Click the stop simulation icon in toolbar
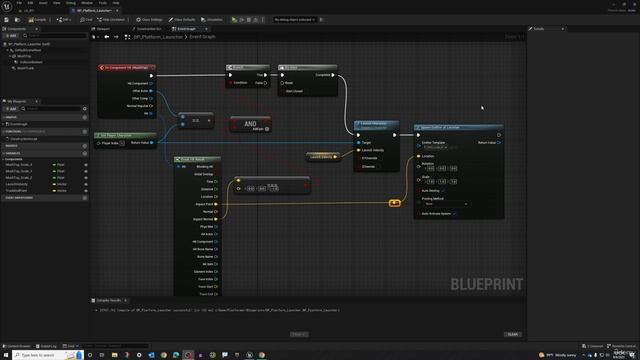This screenshot has height=360, width=640. tap(249, 20)
